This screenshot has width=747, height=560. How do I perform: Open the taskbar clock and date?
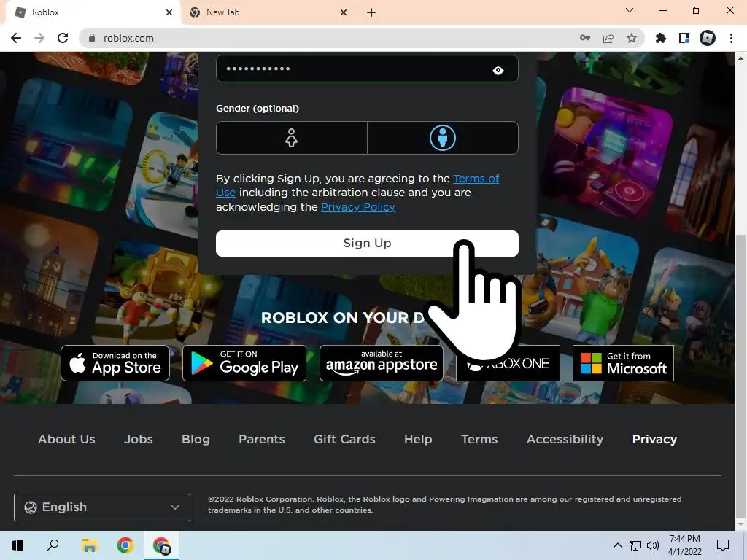point(684,545)
